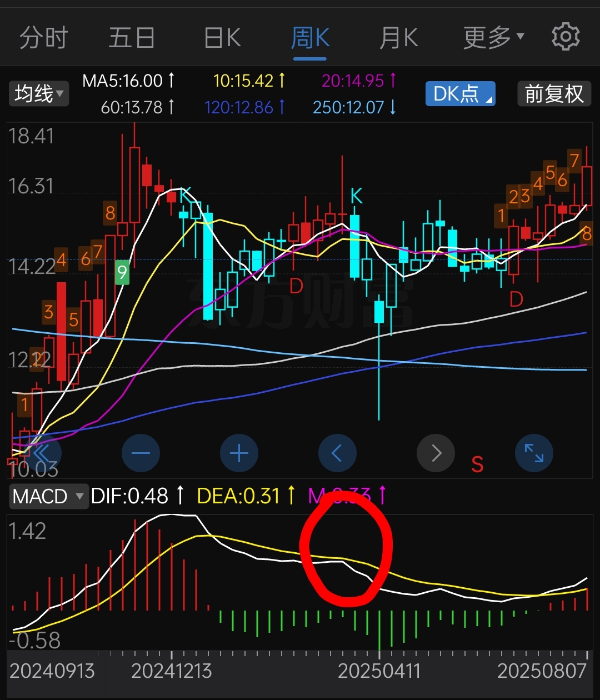Click the 20241213 date label

(172, 671)
